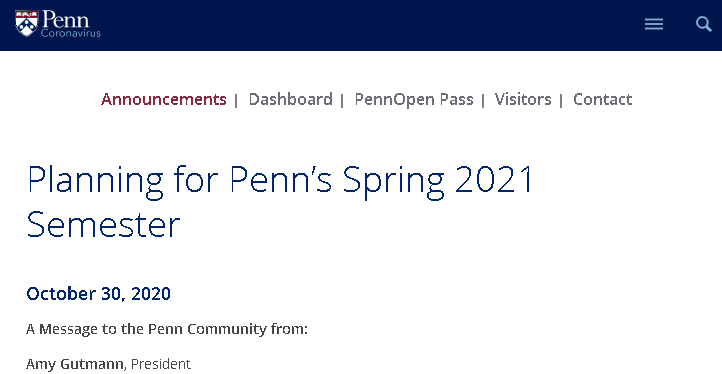Click the word "Semester" in the headline
722x374 pixels.
tap(103, 224)
